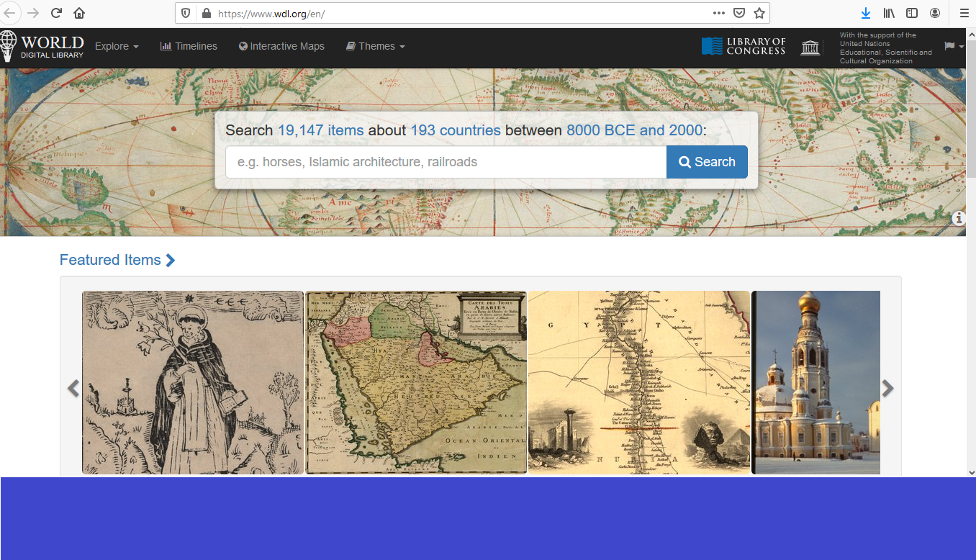Toggle the sidebars icon
Image resolution: width=976 pixels, height=560 pixels.
[x=912, y=13]
